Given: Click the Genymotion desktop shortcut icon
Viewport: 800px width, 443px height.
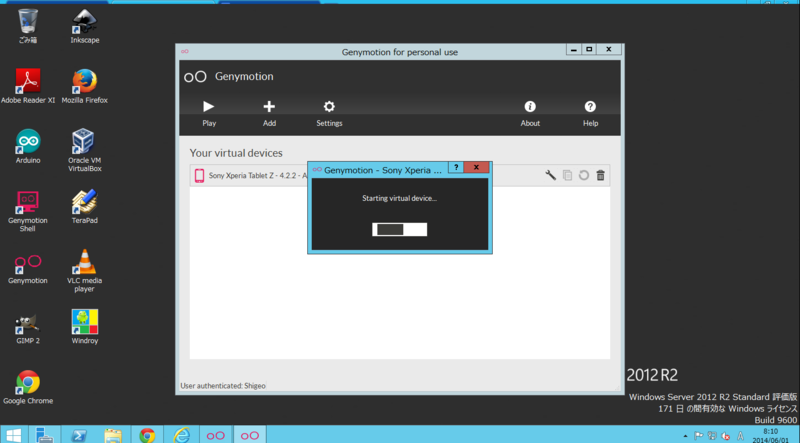Looking at the screenshot, I should point(28,269).
